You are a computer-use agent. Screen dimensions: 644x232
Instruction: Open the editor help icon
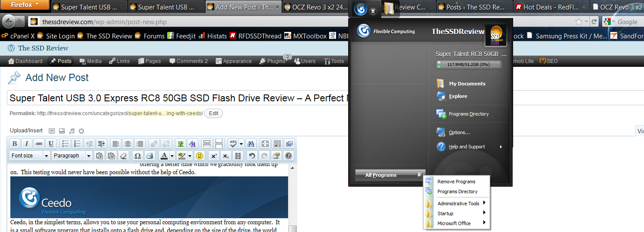click(289, 156)
